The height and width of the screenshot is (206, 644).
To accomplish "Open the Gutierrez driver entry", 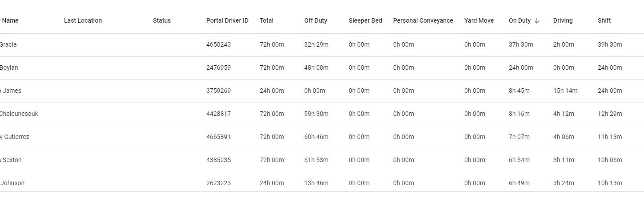I will tap(15, 137).
